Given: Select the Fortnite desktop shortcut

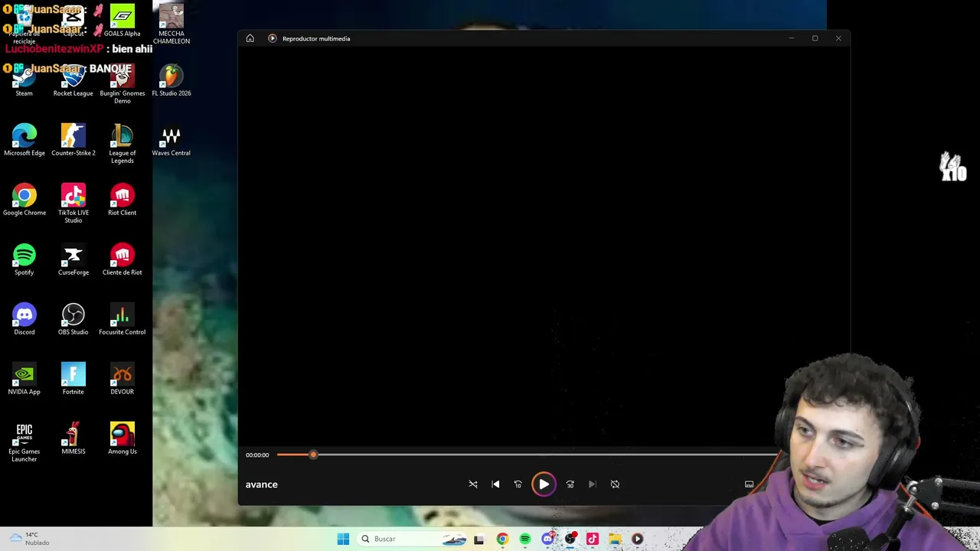Looking at the screenshot, I should pos(73,379).
